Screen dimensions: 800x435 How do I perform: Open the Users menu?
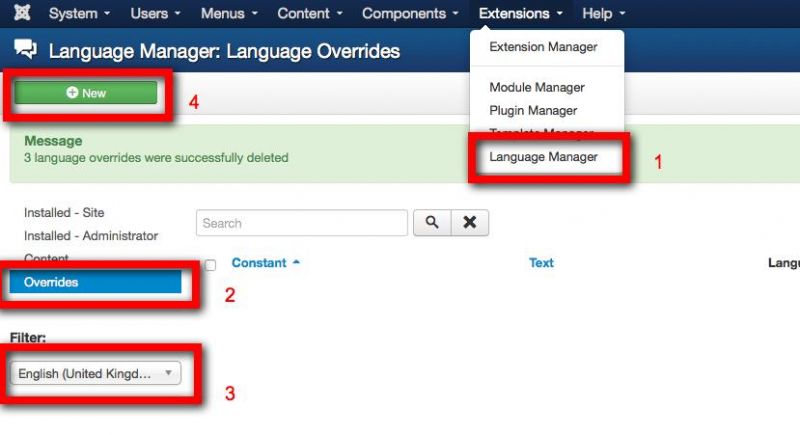(155, 13)
